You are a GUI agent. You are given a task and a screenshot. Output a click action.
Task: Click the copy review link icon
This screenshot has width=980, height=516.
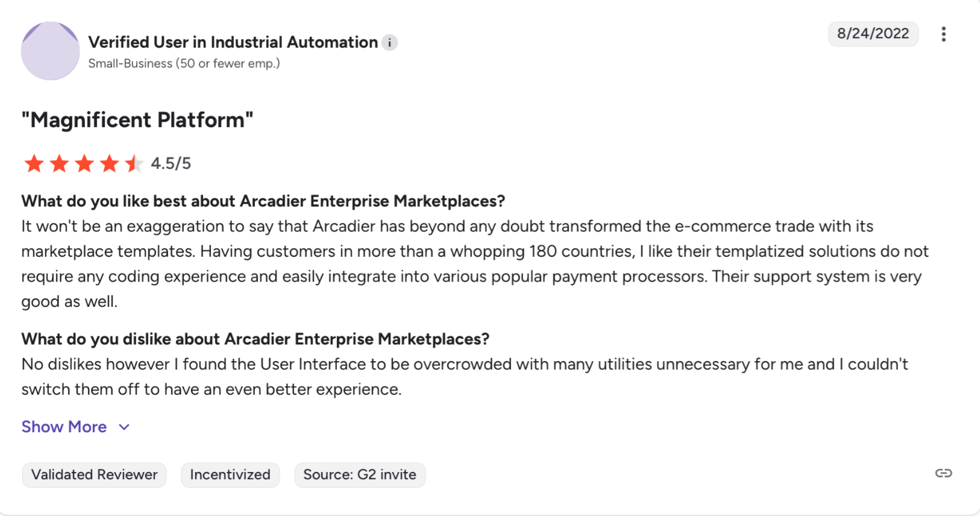[x=943, y=473]
